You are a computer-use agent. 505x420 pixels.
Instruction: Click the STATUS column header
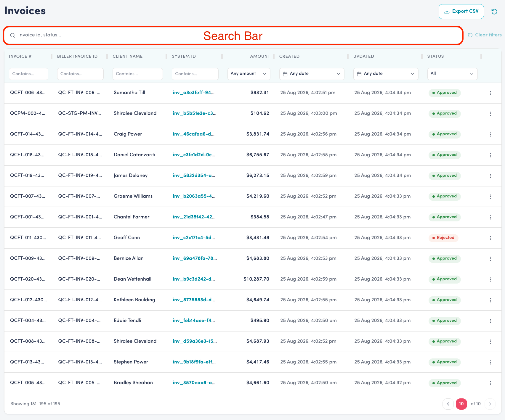coord(435,56)
